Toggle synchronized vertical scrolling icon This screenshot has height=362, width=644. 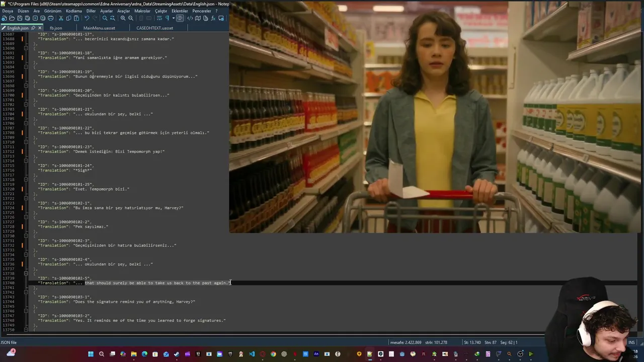(141, 18)
